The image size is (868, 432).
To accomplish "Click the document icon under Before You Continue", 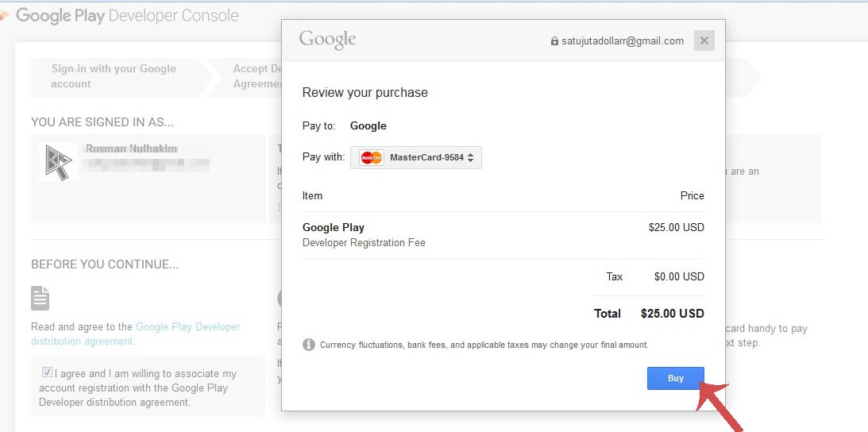I will (40, 298).
